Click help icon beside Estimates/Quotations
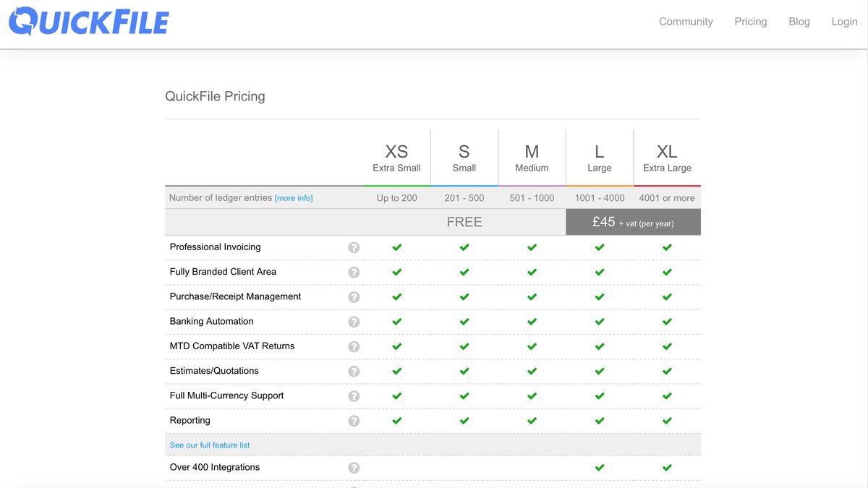 354,372
